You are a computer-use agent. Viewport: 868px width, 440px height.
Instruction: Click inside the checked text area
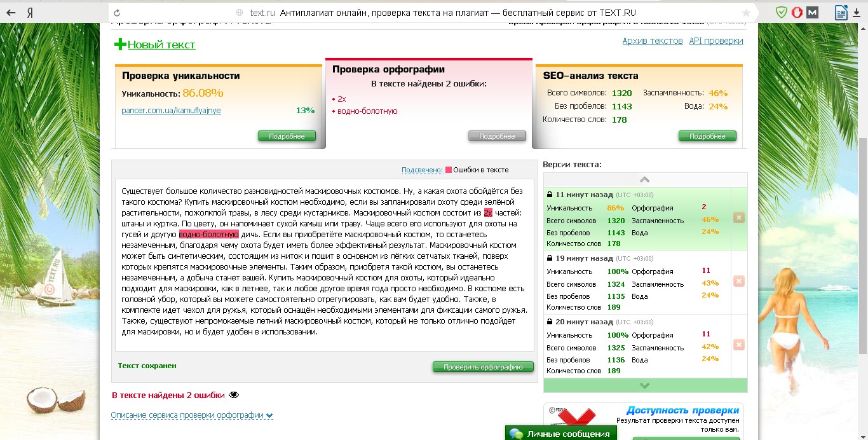324,265
